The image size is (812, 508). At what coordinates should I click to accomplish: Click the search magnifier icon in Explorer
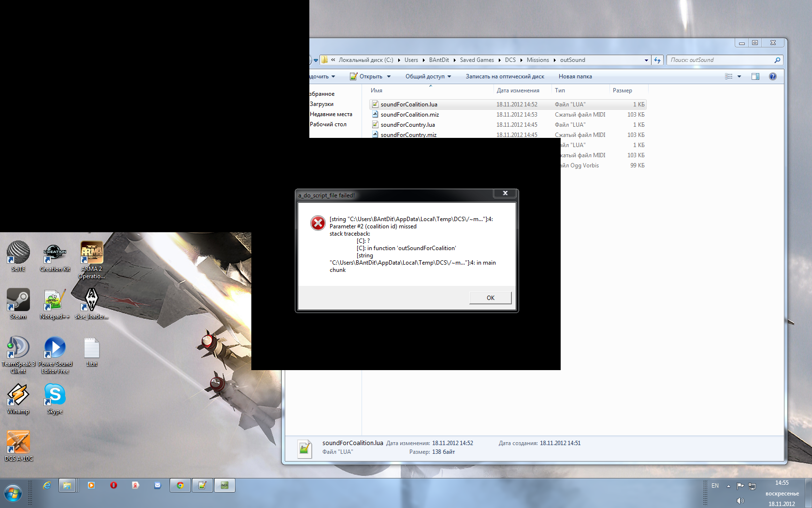coord(777,60)
